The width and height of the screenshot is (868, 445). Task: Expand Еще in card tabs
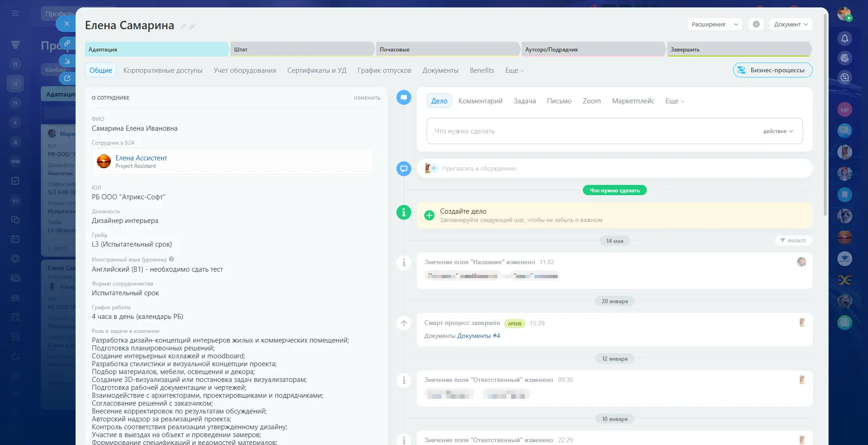tap(514, 70)
